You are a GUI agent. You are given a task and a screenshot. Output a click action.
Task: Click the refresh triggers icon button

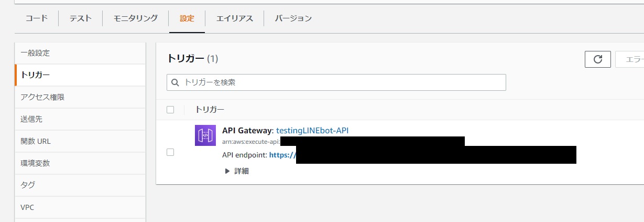tap(597, 59)
